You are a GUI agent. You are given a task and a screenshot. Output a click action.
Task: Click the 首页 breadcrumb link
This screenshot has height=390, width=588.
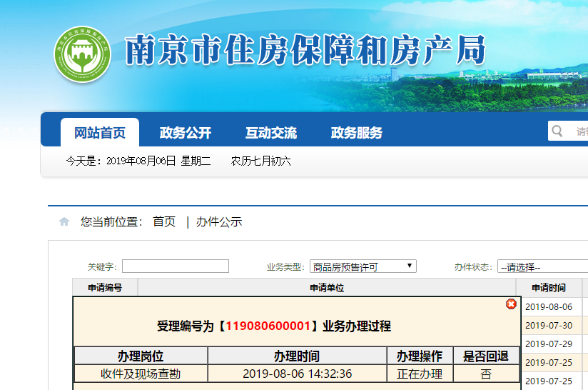(x=164, y=222)
